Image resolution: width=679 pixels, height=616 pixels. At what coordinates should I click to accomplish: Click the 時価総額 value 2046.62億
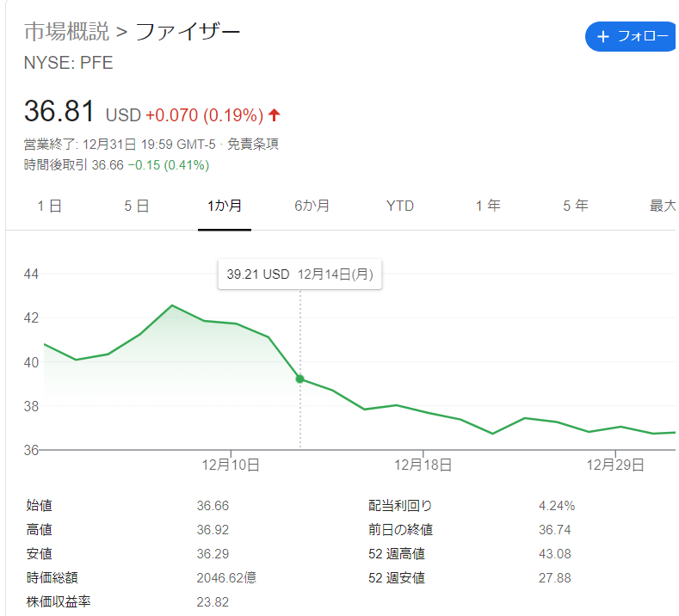tap(226, 578)
